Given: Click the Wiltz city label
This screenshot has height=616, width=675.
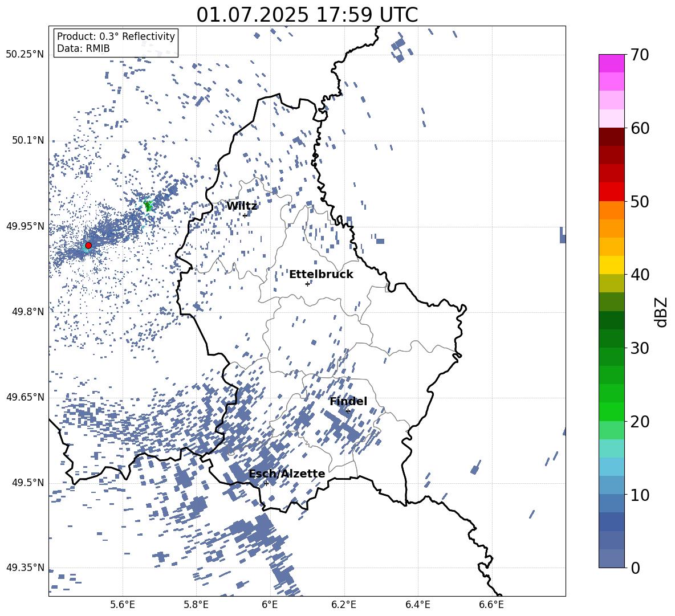Looking at the screenshot, I should point(242,206).
